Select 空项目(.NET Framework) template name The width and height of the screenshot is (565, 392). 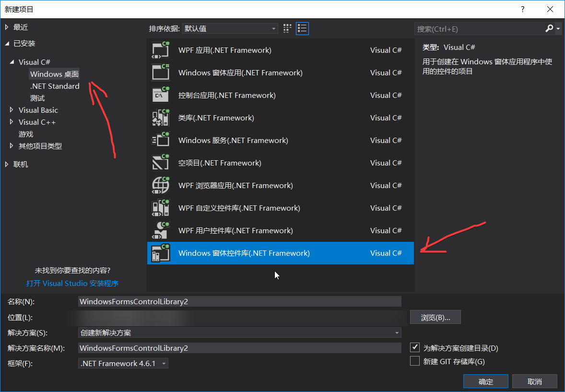tap(220, 163)
